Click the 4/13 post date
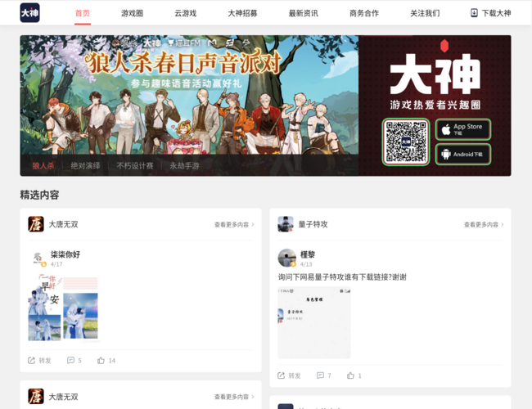 click(x=306, y=264)
